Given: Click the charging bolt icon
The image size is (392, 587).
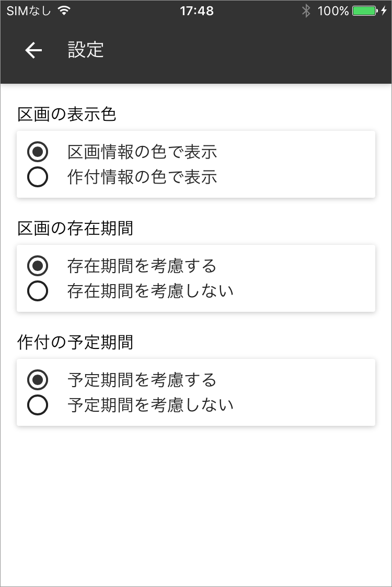Looking at the screenshot, I should [384, 10].
